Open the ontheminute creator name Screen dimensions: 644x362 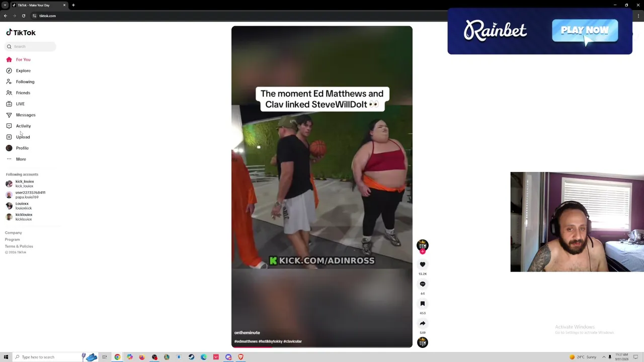click(x=247, y=333)
